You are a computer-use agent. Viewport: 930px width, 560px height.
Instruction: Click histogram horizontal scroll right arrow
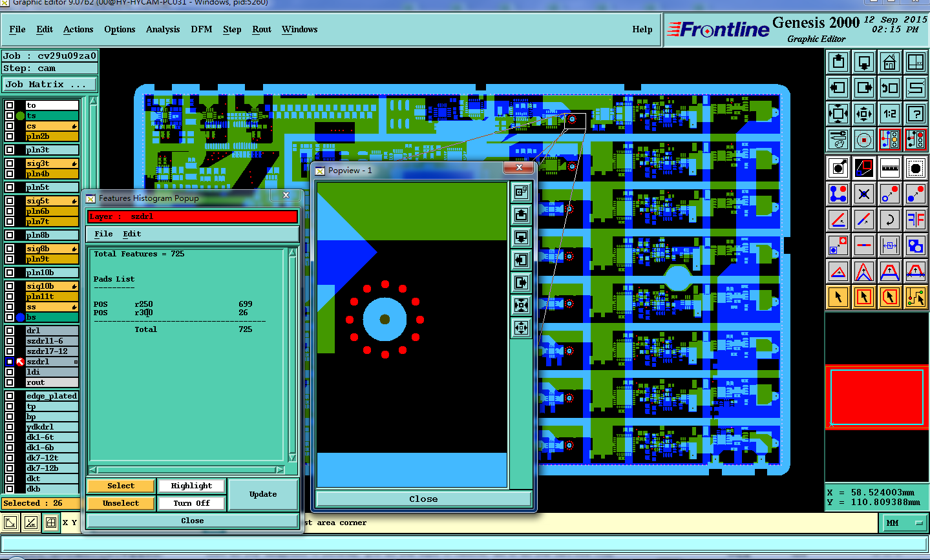coord(280,470)
